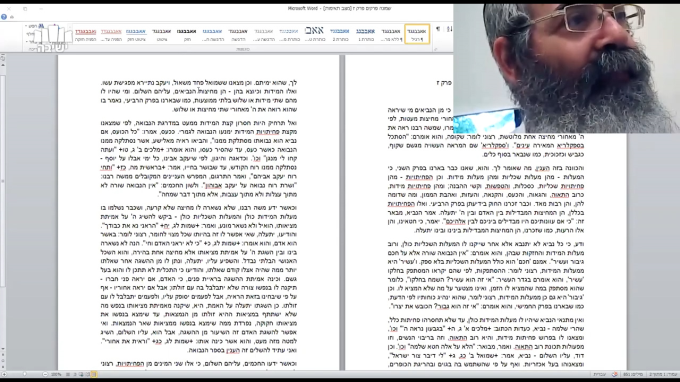Apply the No Spacing style ללא מר...

pyautogui.click(x=391, y=34)
